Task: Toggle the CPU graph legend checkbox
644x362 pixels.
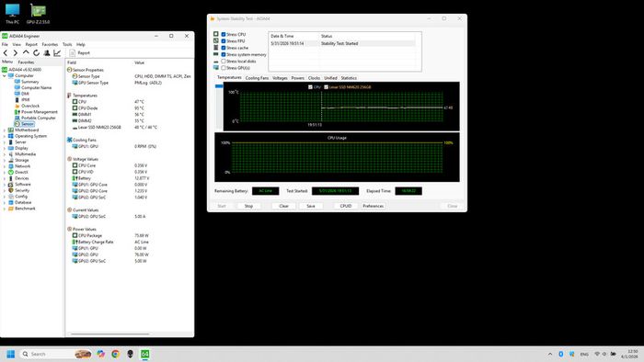Action: [x=310, y=87]
